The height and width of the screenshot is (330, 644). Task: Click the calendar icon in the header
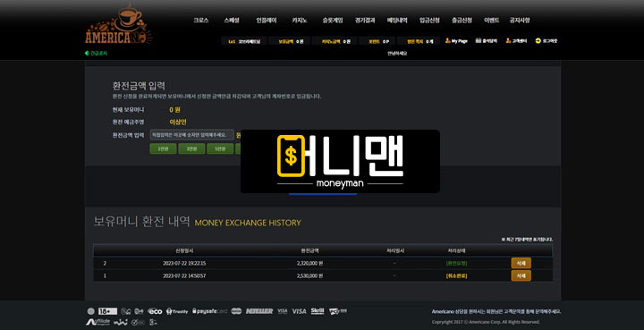[478, 40]
